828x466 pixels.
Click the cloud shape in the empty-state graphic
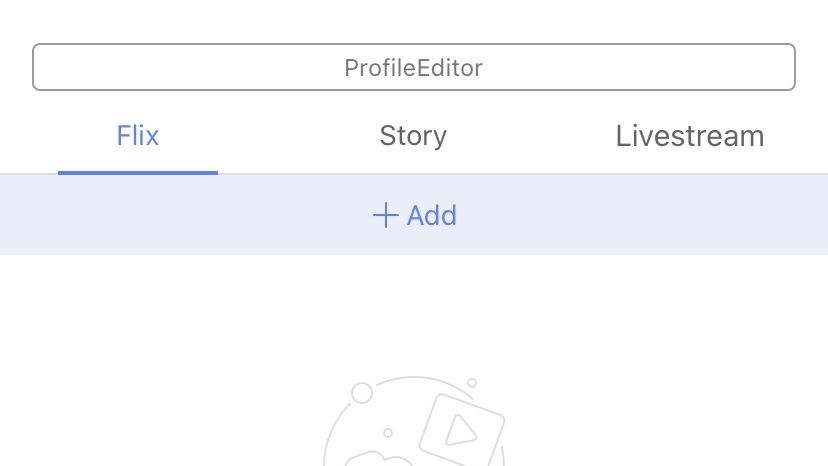[x=378, y=461]
